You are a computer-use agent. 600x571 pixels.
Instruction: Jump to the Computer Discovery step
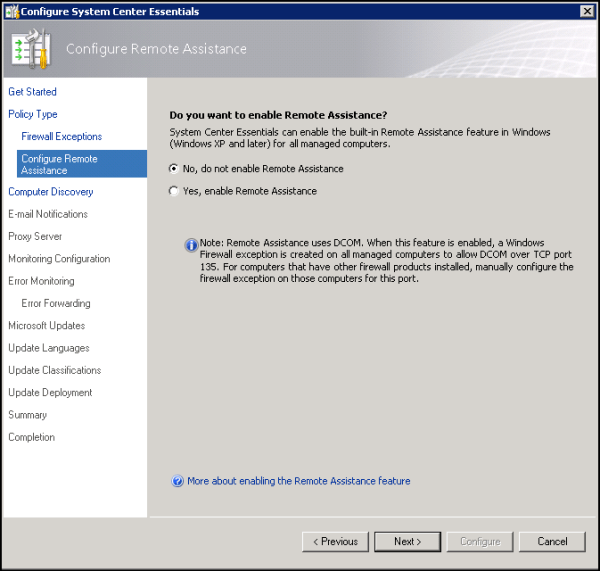pos(51,192)
